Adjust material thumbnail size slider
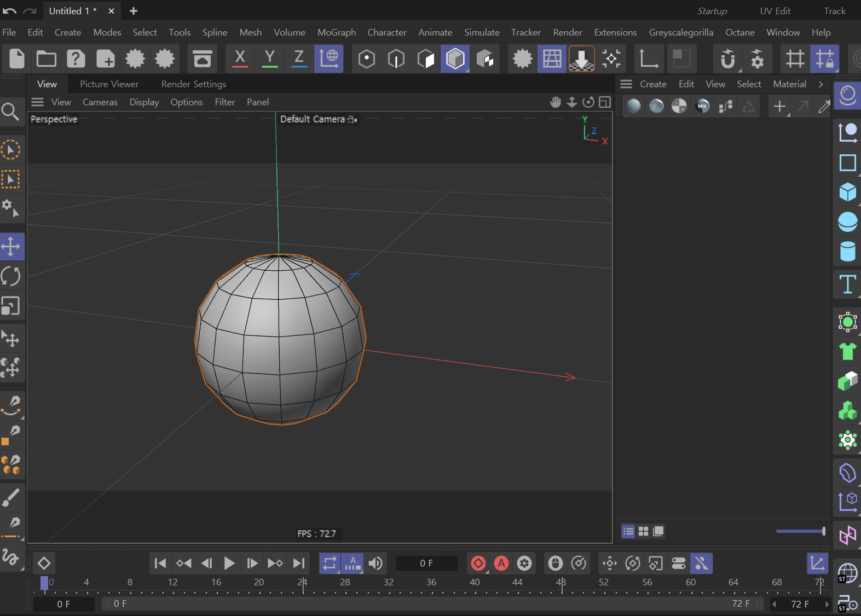861x616 pixels. pos(800,531)
